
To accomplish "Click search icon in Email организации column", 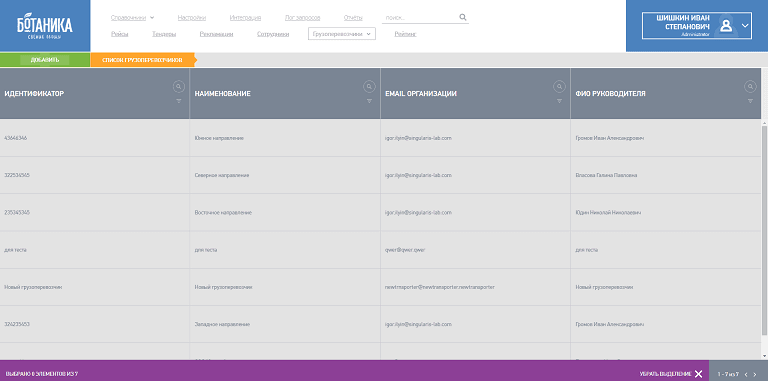I will (559, 87).
